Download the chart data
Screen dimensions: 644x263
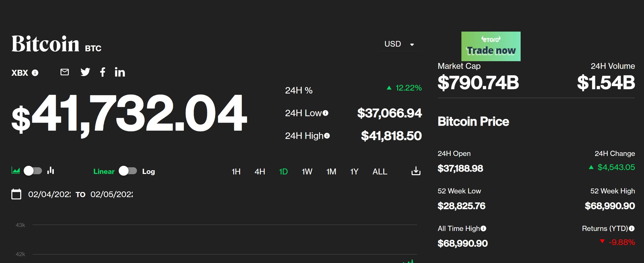[x=416, y=171]
